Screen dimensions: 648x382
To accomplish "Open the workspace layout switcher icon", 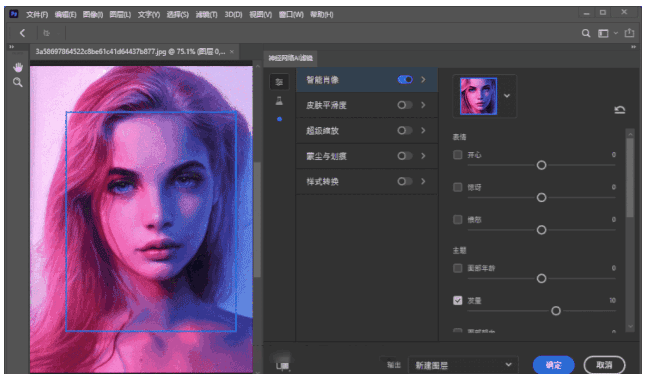I will pos(603,33).
